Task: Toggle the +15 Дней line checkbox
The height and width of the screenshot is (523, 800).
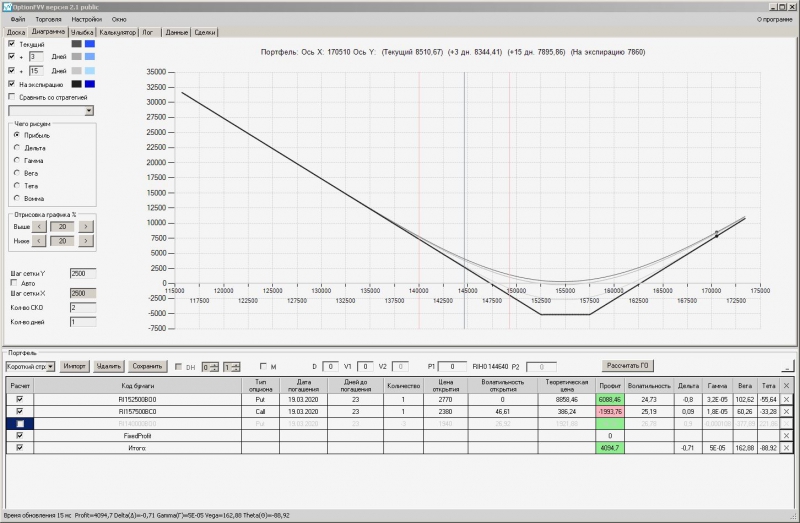Action: click(x=12, y=70)
